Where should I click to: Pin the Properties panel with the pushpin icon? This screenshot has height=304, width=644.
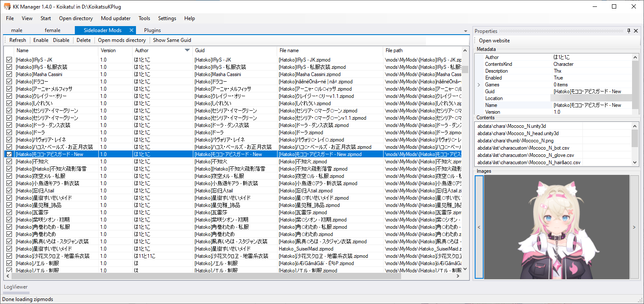[629, 31]
